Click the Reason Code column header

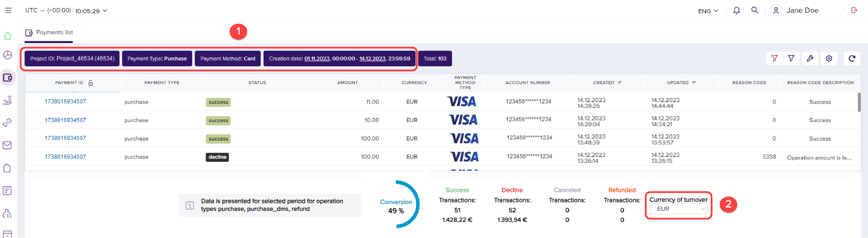click(x=749, y=83)
